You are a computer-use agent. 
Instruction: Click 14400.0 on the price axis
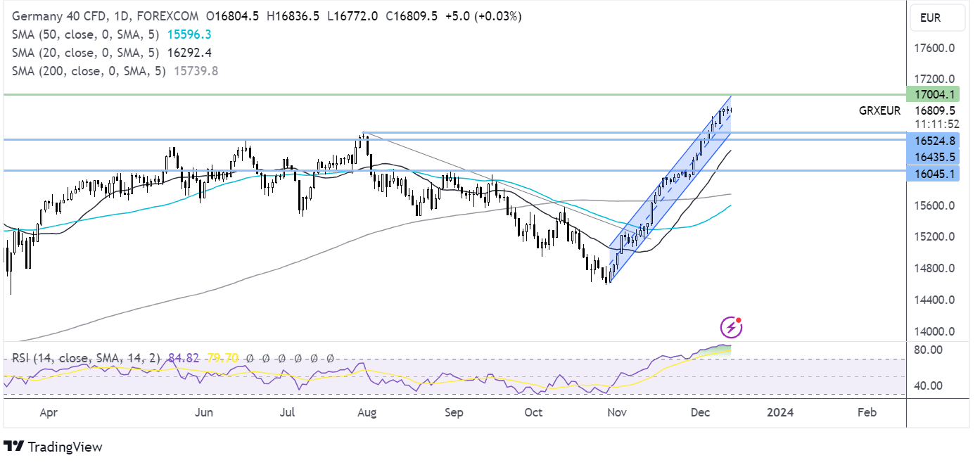(935, 300)
